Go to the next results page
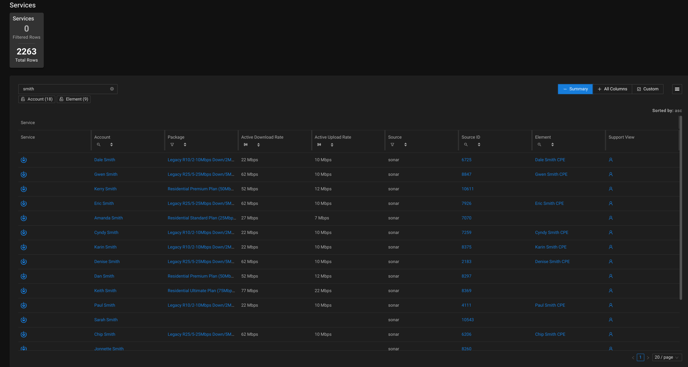Screen dimensions: 688x367 pyautogui.click(x=648, y=357)
